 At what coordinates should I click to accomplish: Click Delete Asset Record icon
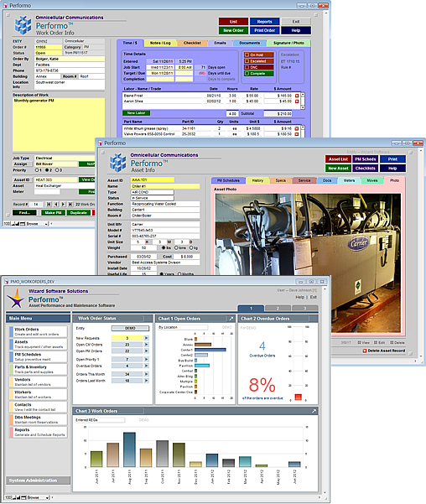(x=365, y=351)
